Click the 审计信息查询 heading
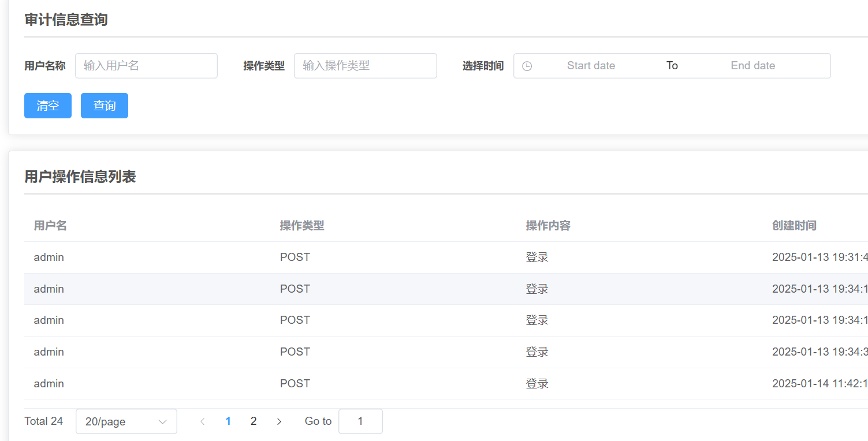 point(66,20)
